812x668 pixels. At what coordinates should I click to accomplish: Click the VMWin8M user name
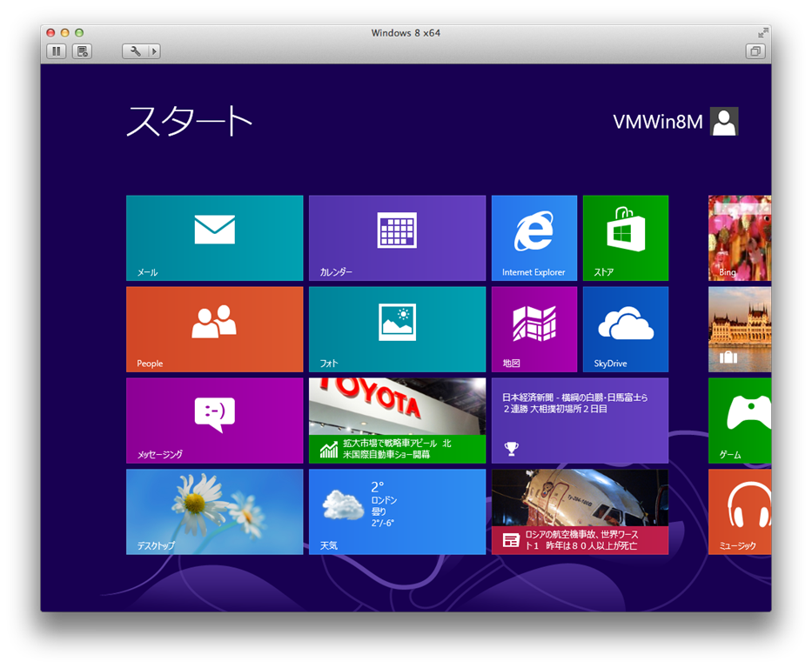(x=658, y=122)
